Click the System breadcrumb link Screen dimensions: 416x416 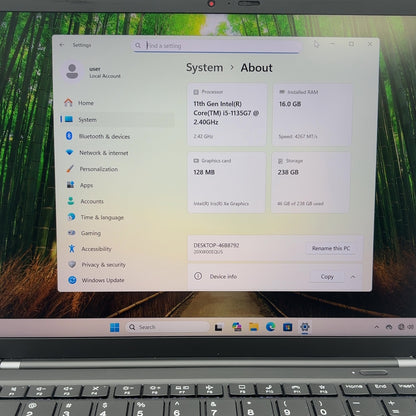point(204,68)
